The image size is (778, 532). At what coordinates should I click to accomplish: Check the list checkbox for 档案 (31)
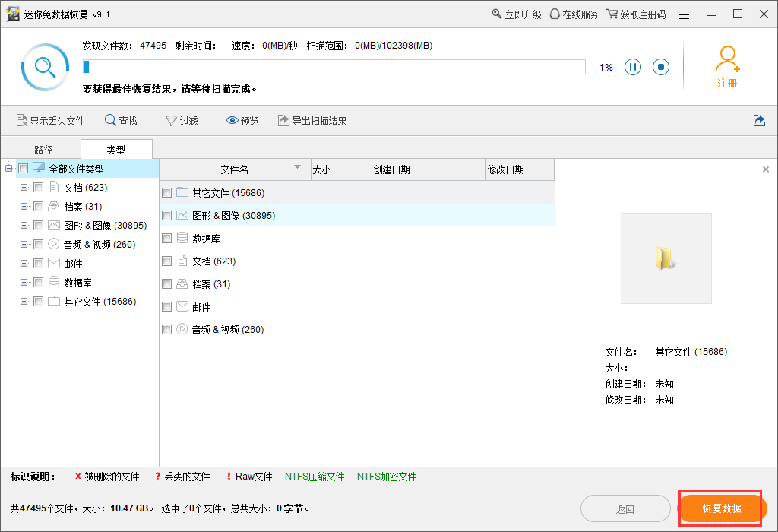[x=166, y=284]
